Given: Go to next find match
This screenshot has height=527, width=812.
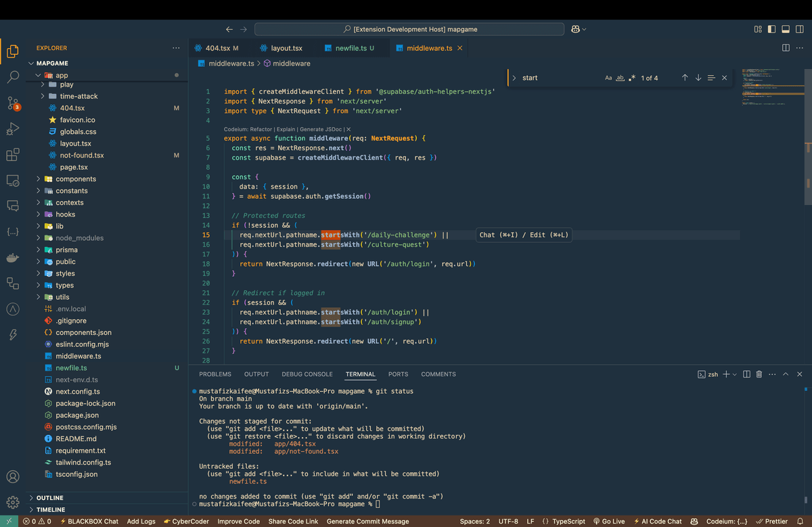Looking at the screenshot, I should click(698, 78).
